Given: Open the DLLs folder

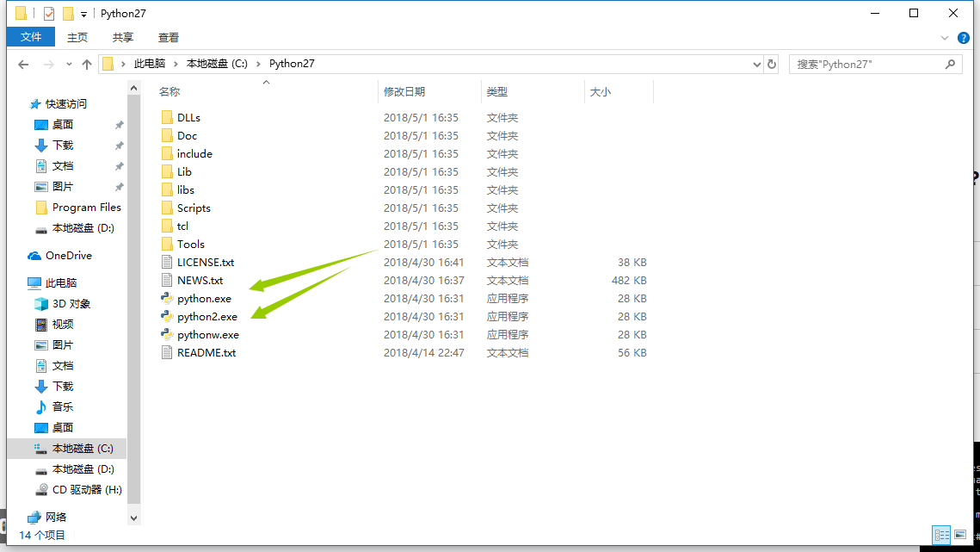Looking at the screenshot, I should (x=188, y=118).
